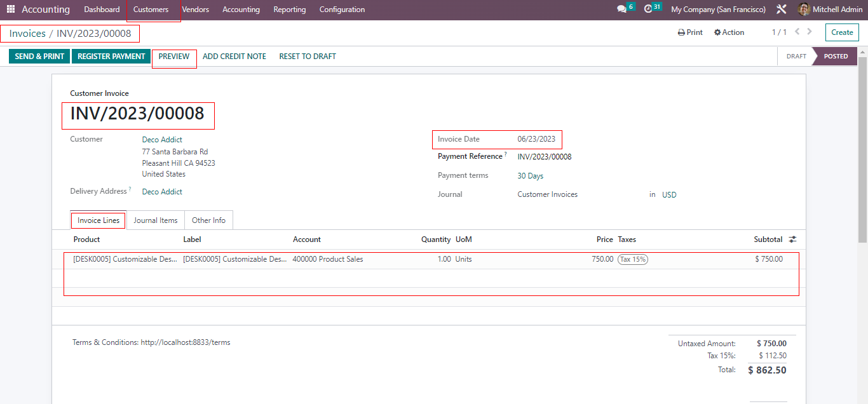The height and width of the screenshot is (404, 868).
Task: Click the debug tools wrench icon
Action: (782, 10)
